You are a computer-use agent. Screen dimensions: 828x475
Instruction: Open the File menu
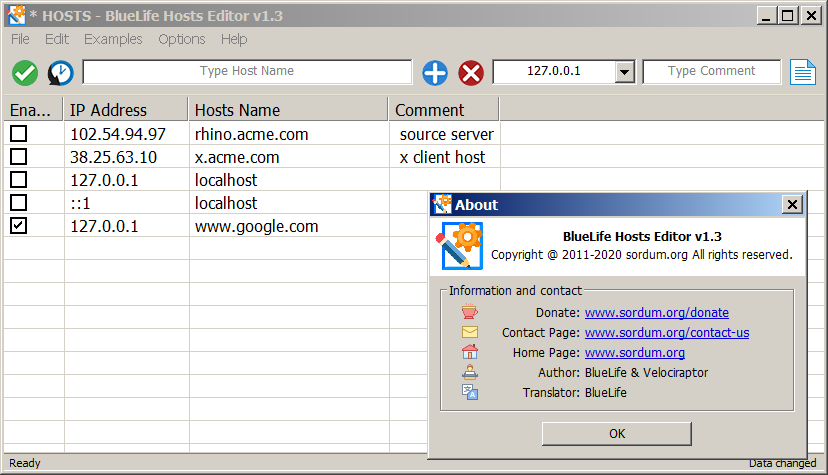coord(20,39)
